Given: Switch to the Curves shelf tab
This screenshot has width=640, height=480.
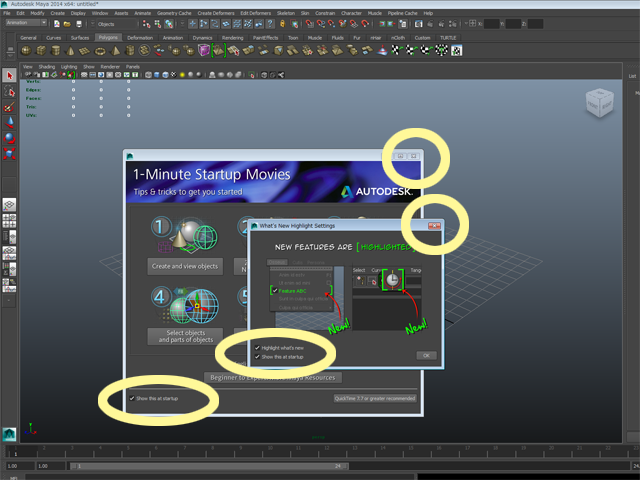Looking at the screenshot, I should [53, 38].
